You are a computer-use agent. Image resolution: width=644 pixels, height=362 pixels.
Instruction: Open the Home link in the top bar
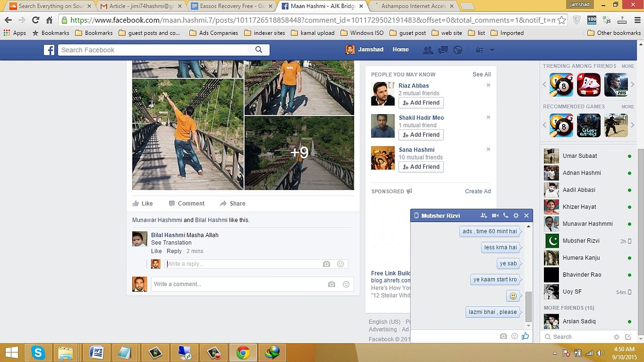point(400,50)
